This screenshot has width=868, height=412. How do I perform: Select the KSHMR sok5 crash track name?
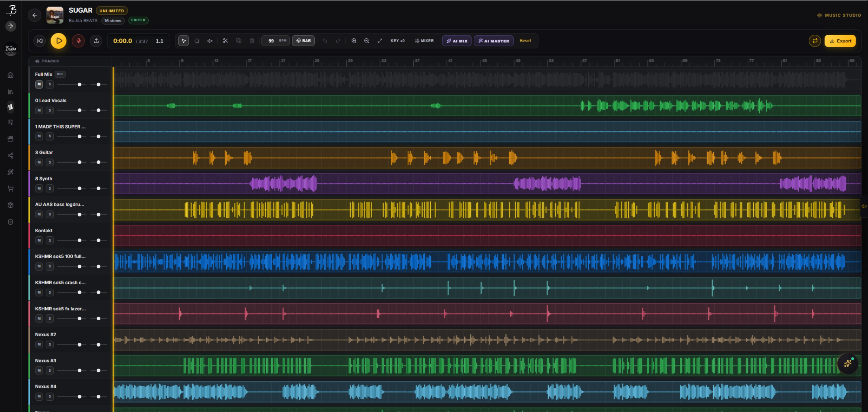click(60, 282)
